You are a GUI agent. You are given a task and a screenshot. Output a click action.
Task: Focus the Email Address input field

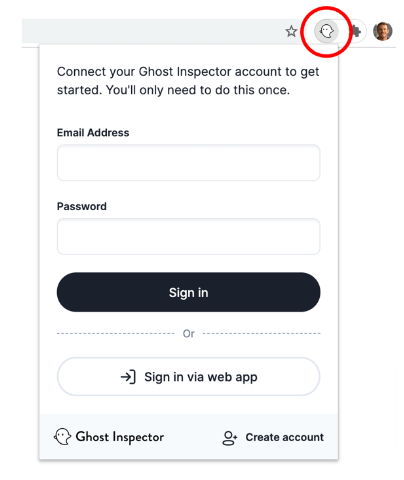click(189, 163)
